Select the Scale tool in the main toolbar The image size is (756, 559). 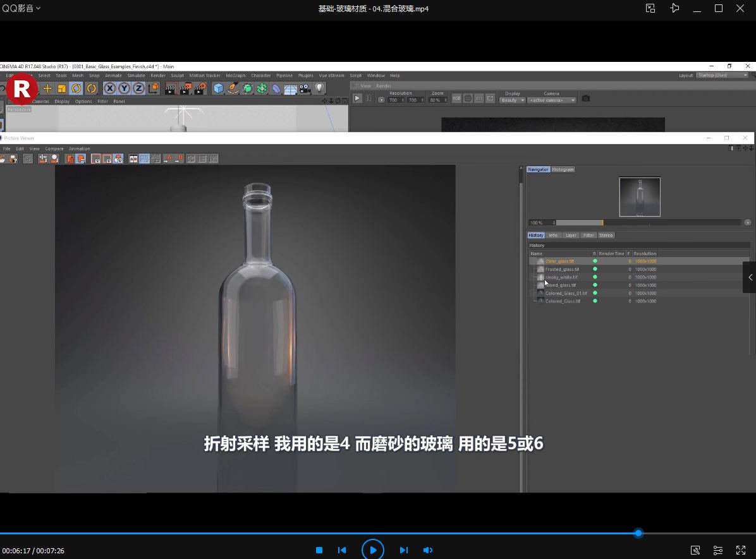63,88
